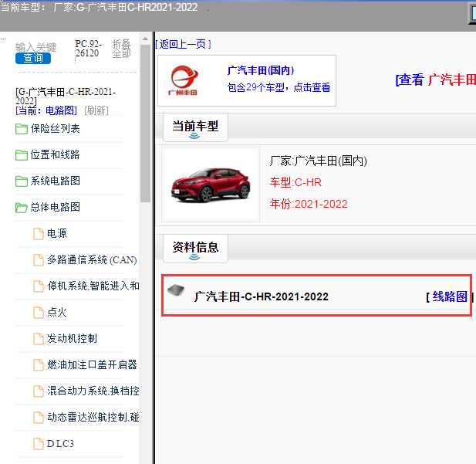Click the 返回上一页 link
Image resolution: width=476 pixels, height=464 pixels.
183,44
